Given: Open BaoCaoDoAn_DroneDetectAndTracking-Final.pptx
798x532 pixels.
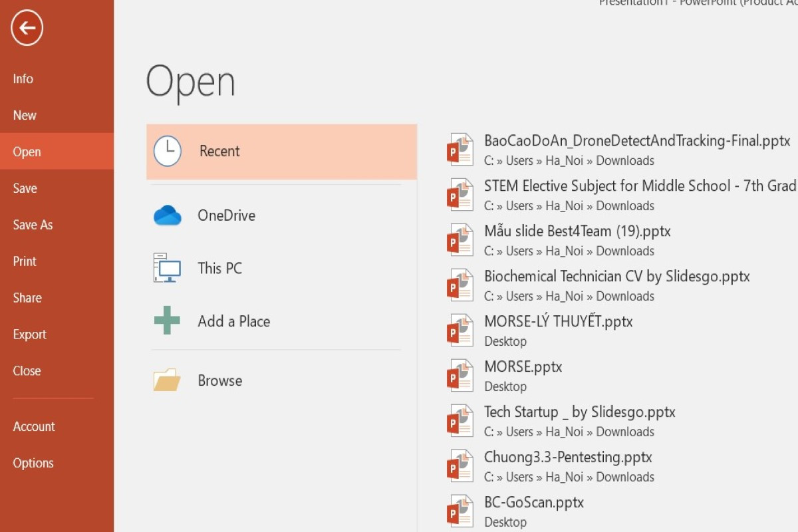Looking at the screenshot, I should 637,140.
